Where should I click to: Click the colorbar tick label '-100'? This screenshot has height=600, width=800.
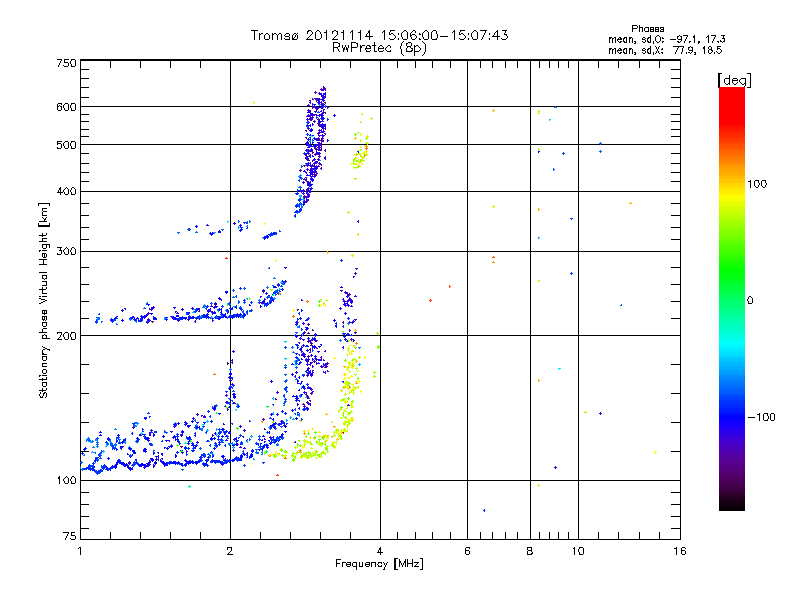click(x=761, y=417)
